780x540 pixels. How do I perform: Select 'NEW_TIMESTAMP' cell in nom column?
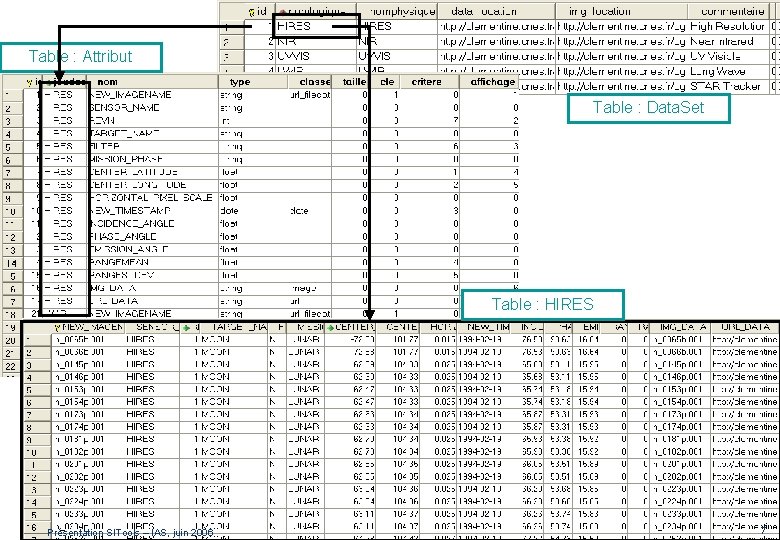(x=153, y=210)
